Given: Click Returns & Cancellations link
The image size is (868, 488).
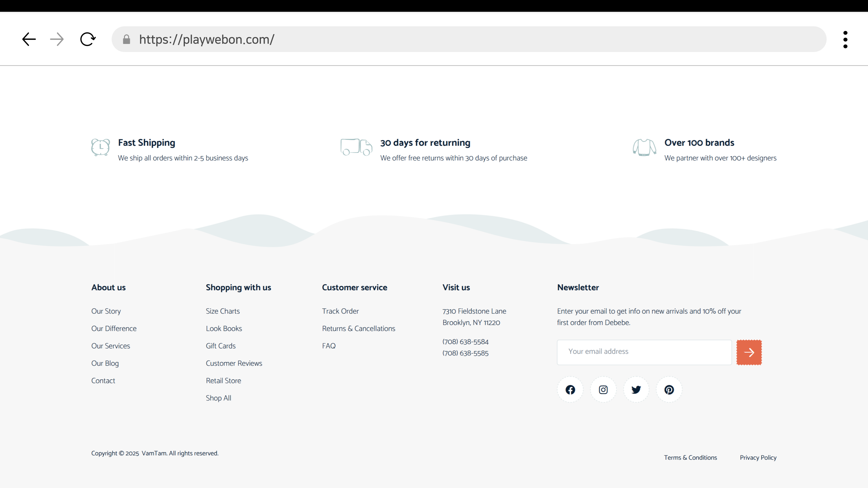Looking at the screenshot, I should (359, 328).
